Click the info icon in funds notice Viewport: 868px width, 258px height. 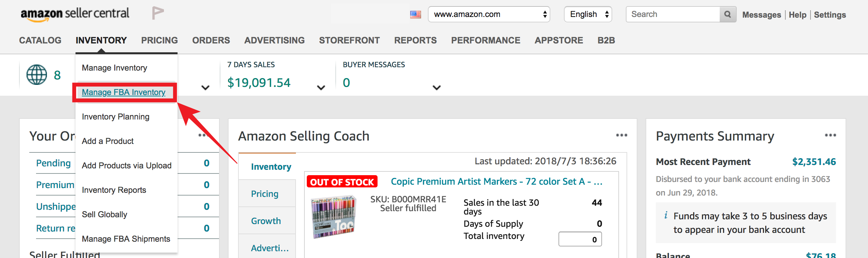coord(666,215)
